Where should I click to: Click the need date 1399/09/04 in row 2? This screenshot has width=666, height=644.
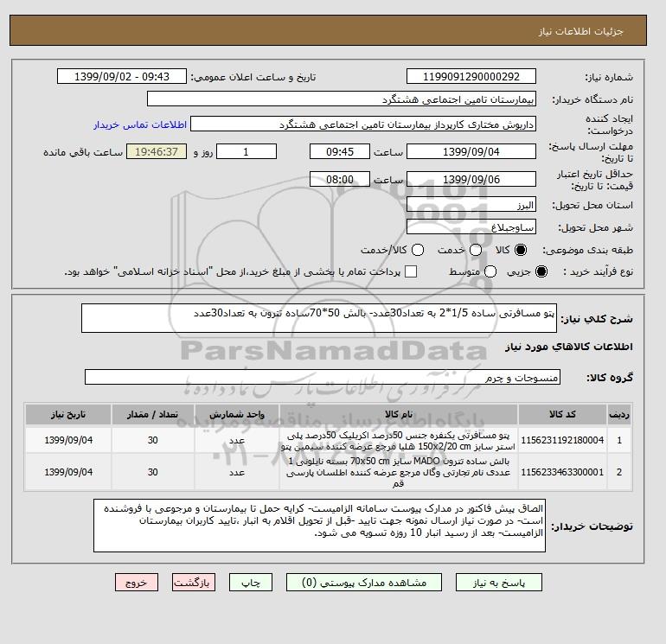click(x=68, y=472)
